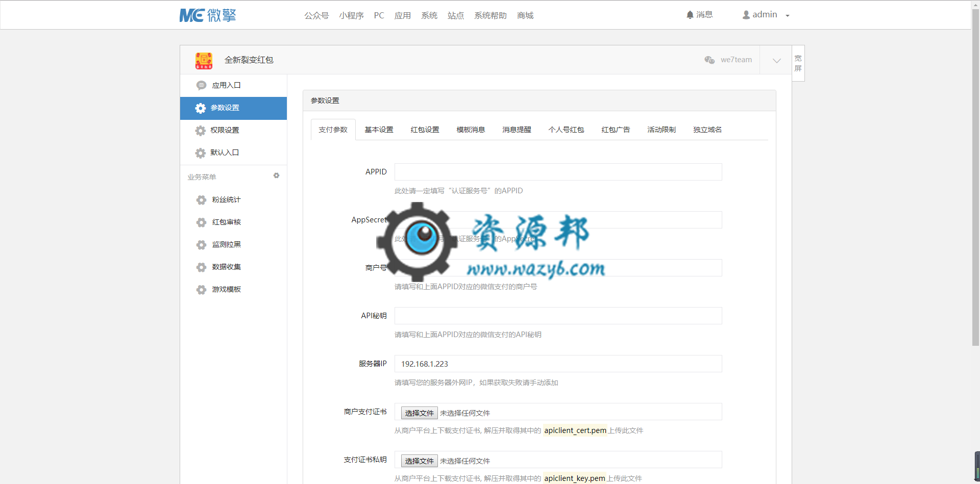Screen dimensions: 980x484
Task: Switch to the 独立域名 tab
Action: point(707,130)
